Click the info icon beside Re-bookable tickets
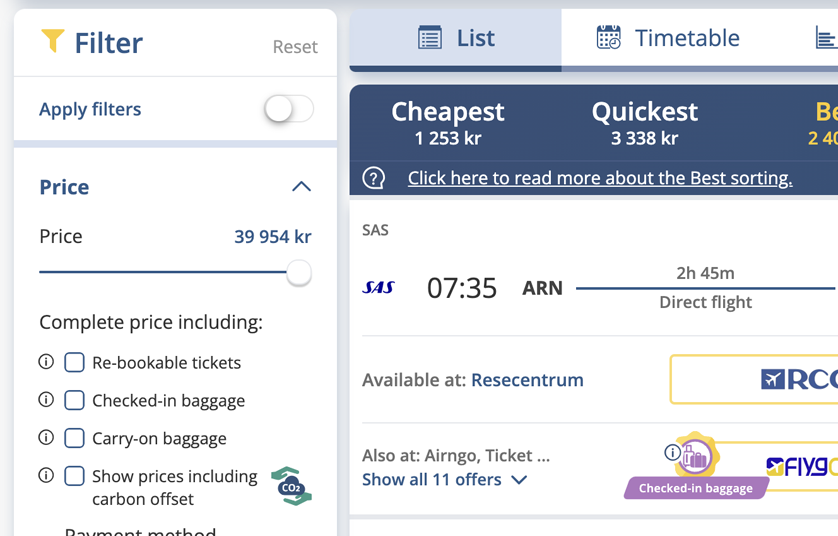Viewport: 838px width, 536px height. [x=46, y=362]
